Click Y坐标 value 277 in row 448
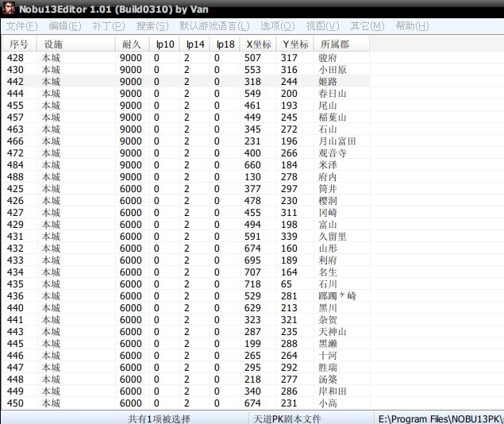504x424 pixels. (289, 379)
